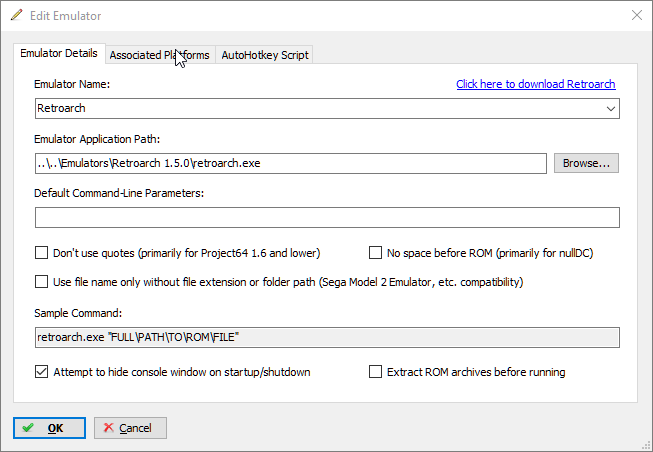Open the AutoHotkey Script tab
The image size is (653, 452).
[264, 55]
